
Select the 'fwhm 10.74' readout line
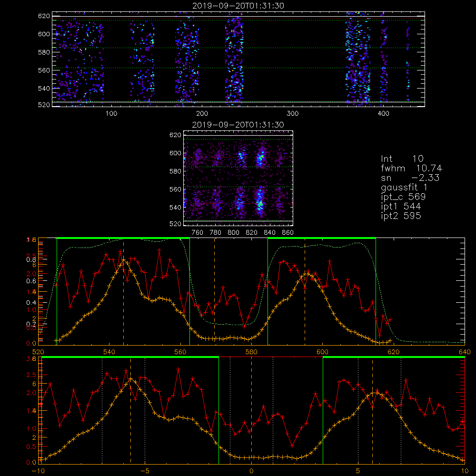coord(411,168)
